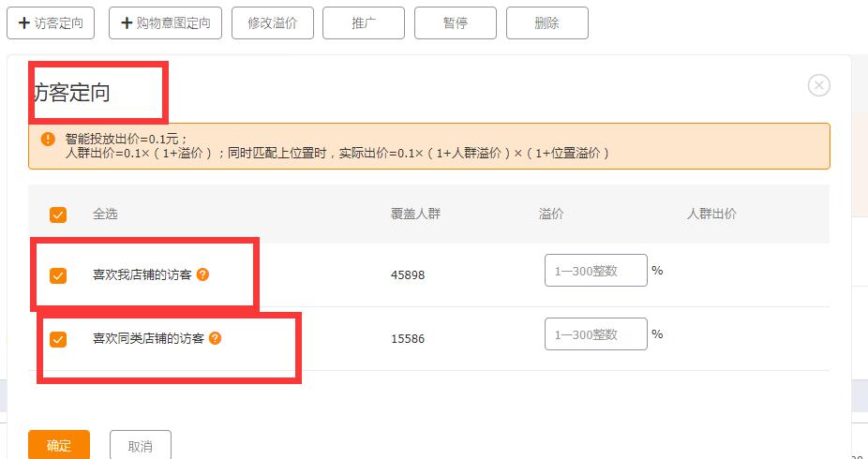Click the 覆盖人群 column header
The image size is (868, 459).
pos(415,214)
